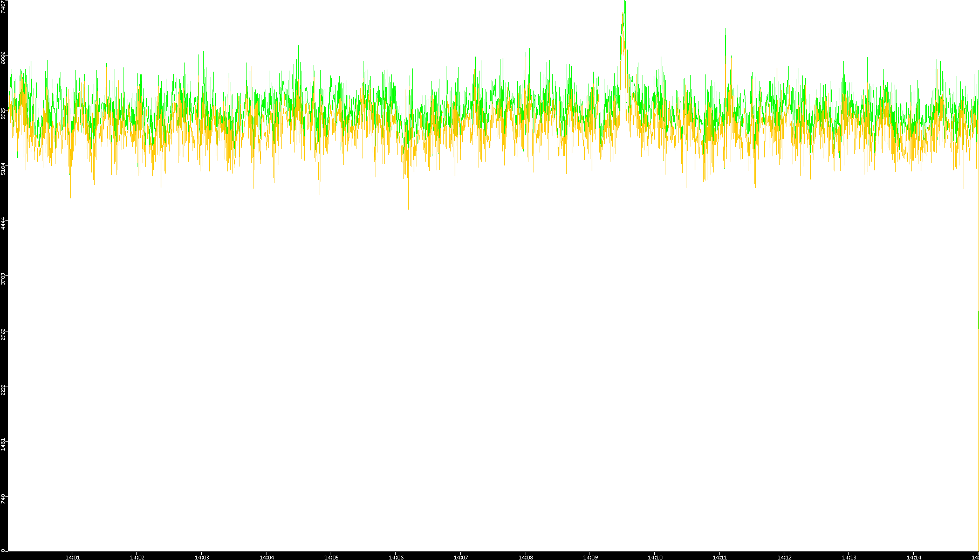Image resolution: width=979 pixels, height=560 pixels.
Task: Click the 7407 value on vertical axis
Action: click(4, 6)
